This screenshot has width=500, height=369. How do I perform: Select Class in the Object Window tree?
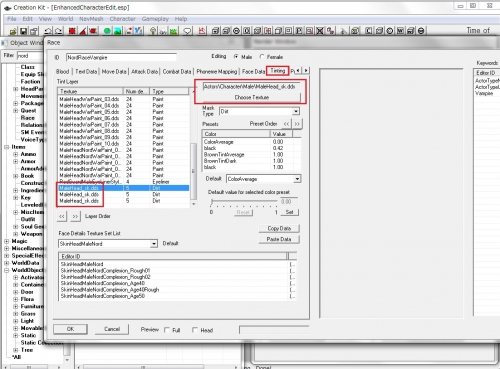pyautogui.click(x=27, y=67)
